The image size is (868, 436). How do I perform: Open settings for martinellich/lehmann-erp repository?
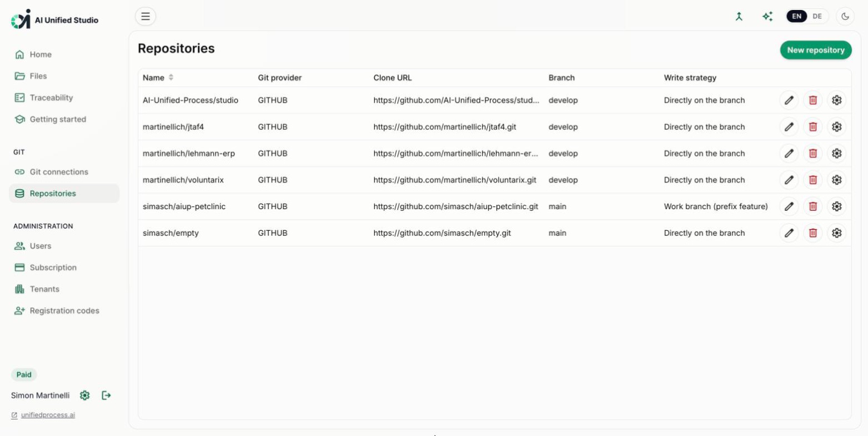tap(837, 154)
